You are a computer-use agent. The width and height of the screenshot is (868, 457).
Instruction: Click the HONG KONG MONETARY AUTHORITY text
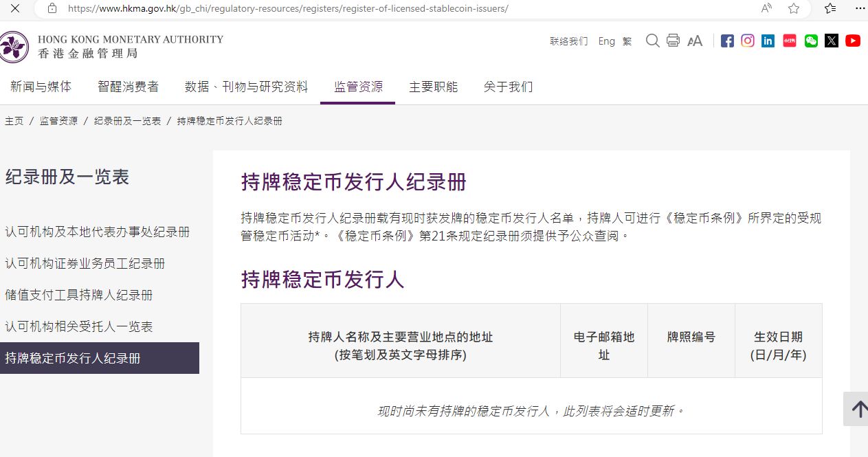tap(131, 39)
